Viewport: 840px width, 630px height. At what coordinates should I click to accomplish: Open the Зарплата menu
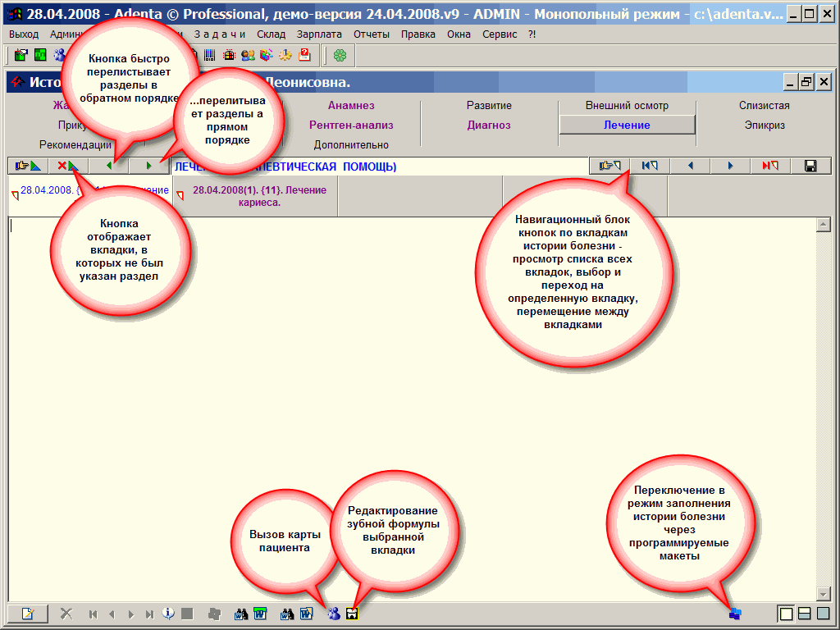click(319, 34)
